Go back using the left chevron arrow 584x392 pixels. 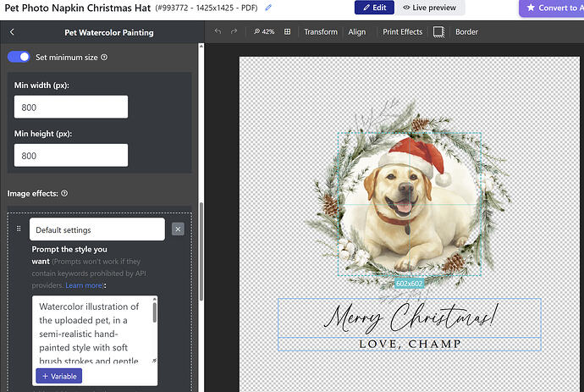coord(12,32)
